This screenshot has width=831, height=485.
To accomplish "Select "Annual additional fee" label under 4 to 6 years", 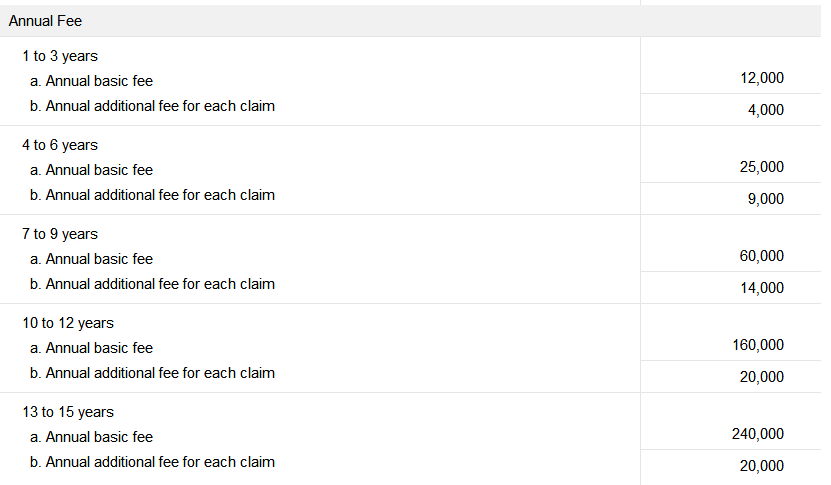I will tap(152, 195).
